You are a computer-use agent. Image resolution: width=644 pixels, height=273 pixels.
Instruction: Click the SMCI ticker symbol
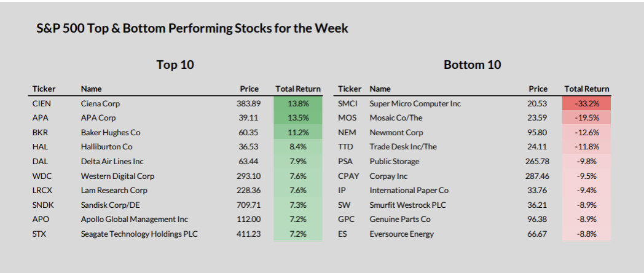point(348,103)
